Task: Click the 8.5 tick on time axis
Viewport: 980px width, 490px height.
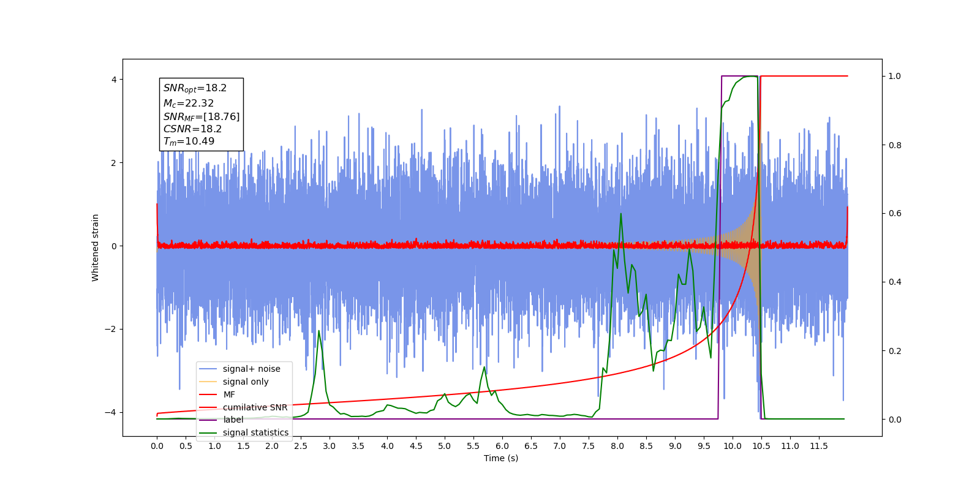Action: click(646, 446)
